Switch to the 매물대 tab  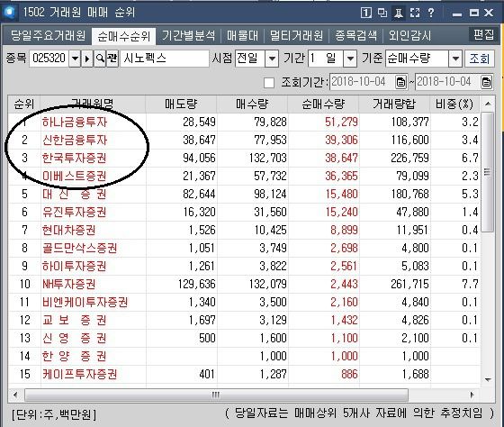[x=242, y=36]
